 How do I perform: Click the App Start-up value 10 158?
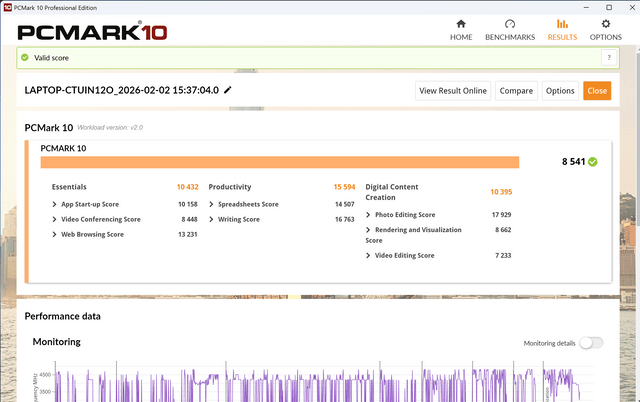(x=188, y=204)
